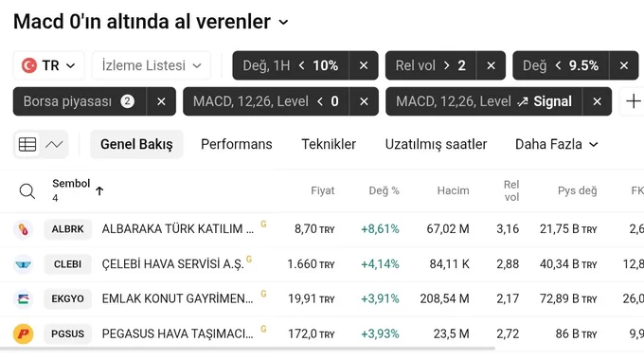Remove the Değ, 1H < 10% filter
644x360 pixels.
(x=364, y=65)
